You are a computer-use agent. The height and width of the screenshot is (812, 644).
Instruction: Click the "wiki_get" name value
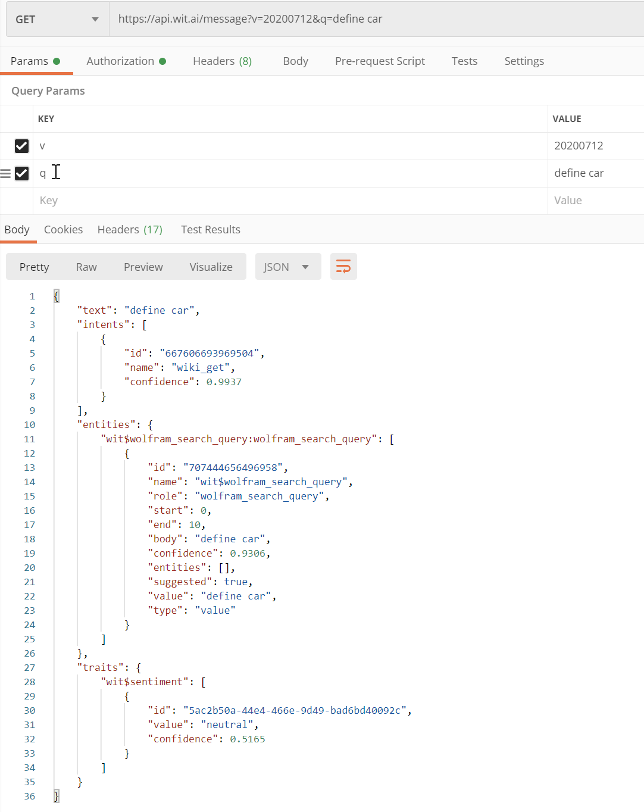tap(201, 367)
